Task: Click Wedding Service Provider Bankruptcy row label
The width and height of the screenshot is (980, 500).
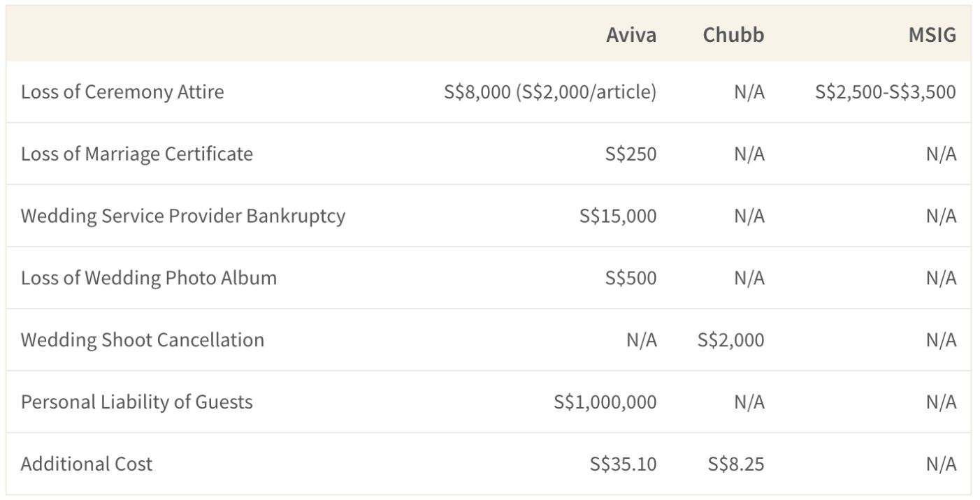Action: (x=183, y=216)
